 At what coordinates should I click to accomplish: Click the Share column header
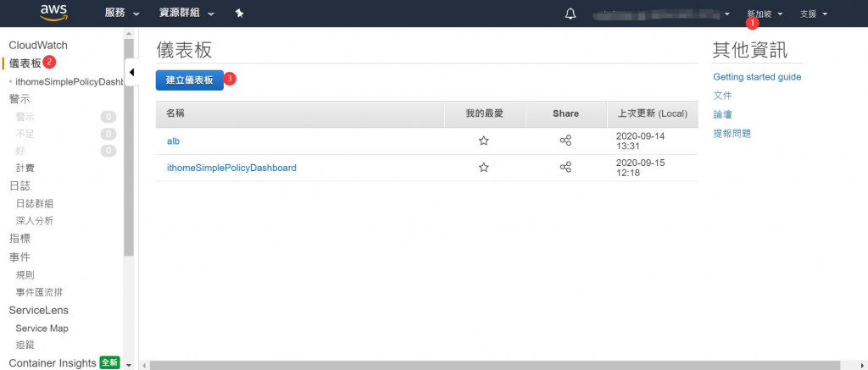(565, 114)
